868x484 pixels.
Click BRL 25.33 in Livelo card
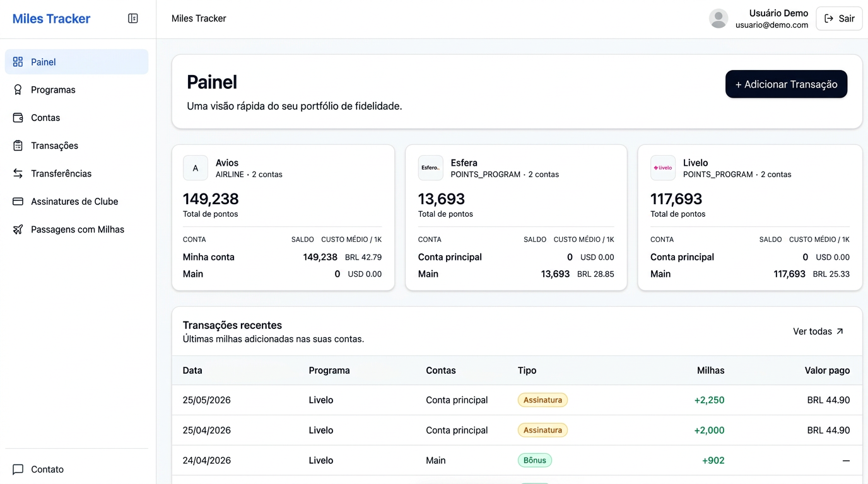click(x=831, y=274)
